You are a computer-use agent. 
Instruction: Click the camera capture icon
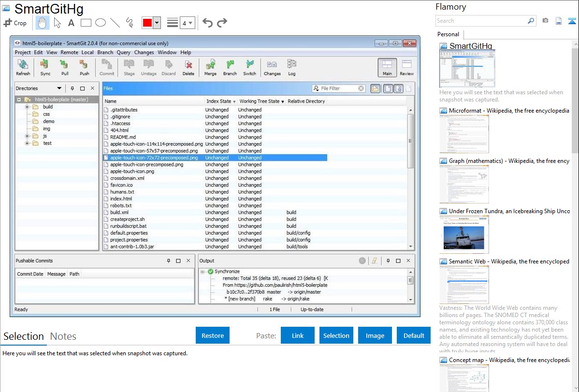[545, 21]
